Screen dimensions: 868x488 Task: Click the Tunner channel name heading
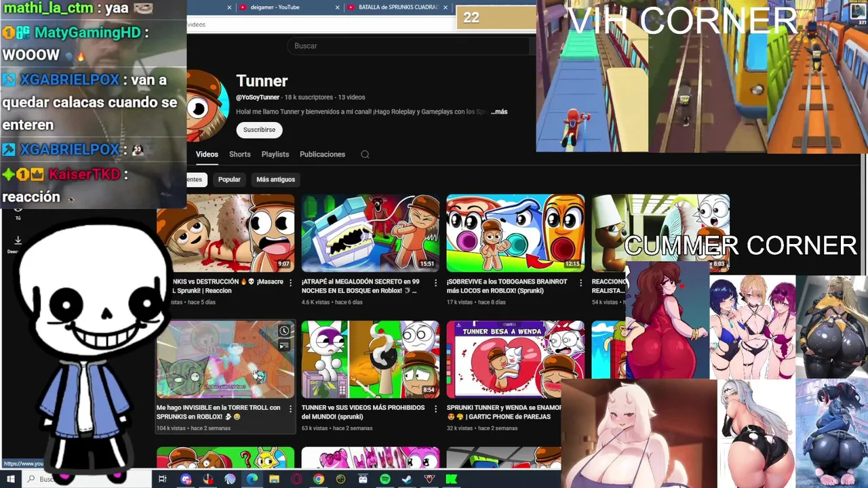pyautogui.click(x=262, y=81)
